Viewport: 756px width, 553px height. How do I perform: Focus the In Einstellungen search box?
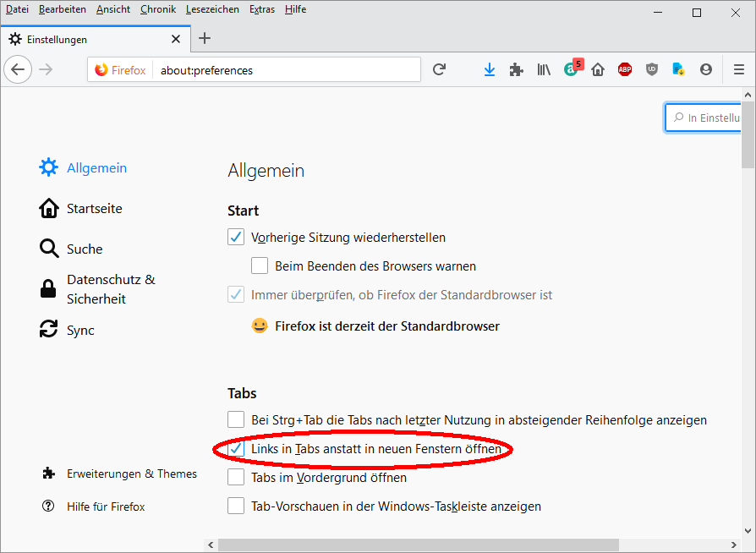point(703,118)
